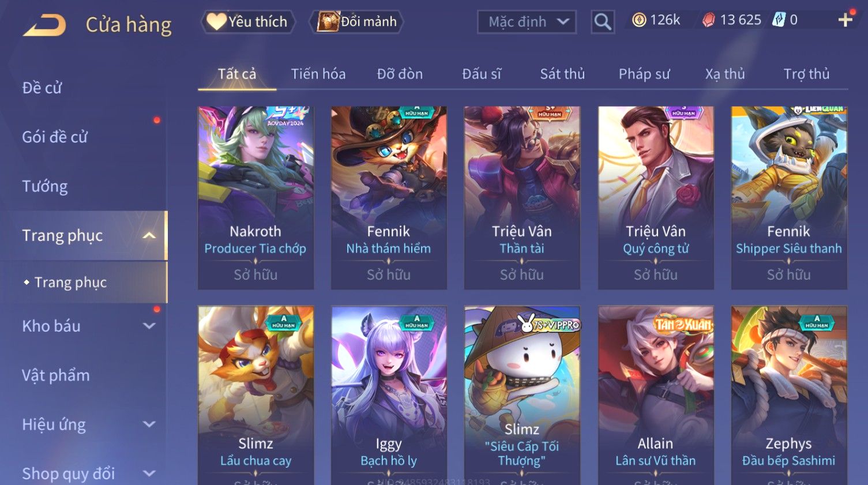Select Triệu Vân Quý công tử skin card

(656, 198)
